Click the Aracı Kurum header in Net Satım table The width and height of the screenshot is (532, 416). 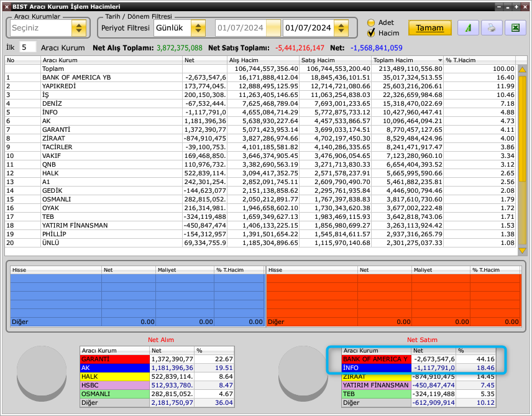point(377,351)
